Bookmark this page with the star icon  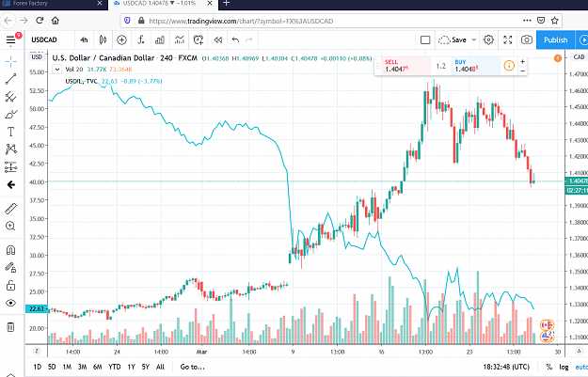(555, 21)
